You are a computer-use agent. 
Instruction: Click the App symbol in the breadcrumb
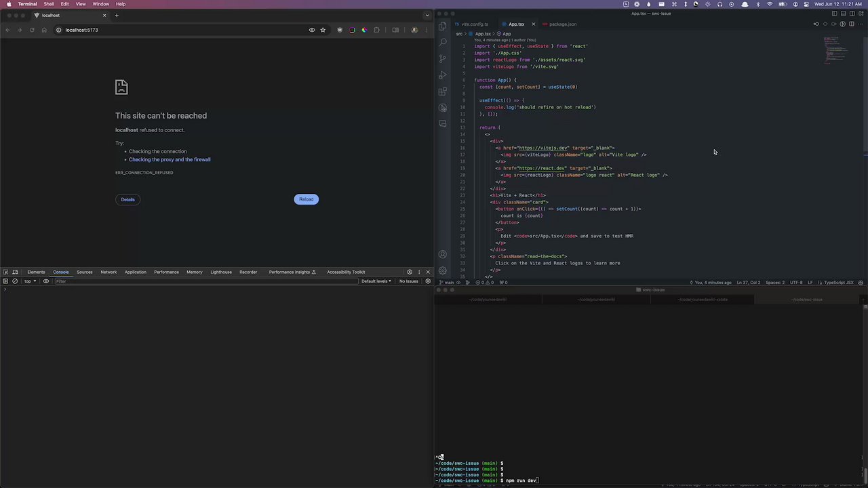[505, 34]
